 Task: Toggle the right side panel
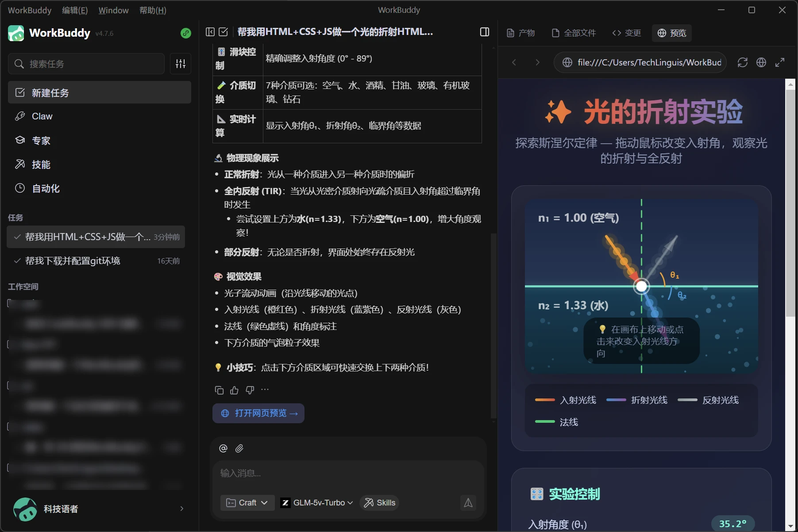pos(485,32)
